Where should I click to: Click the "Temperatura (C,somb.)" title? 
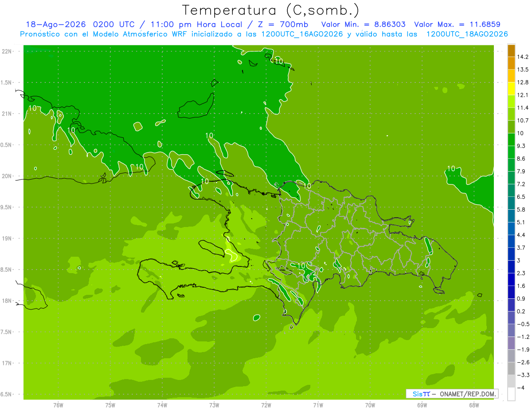[x=271, y=10]
